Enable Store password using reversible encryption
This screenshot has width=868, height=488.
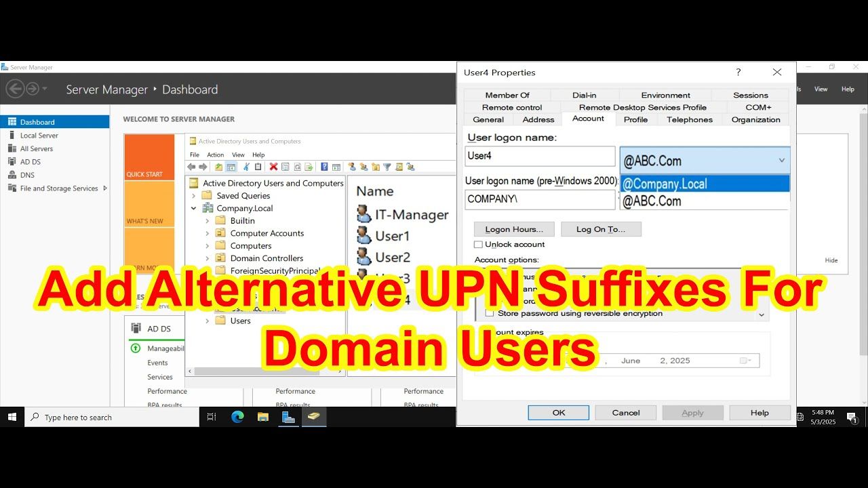pos(490,313)
